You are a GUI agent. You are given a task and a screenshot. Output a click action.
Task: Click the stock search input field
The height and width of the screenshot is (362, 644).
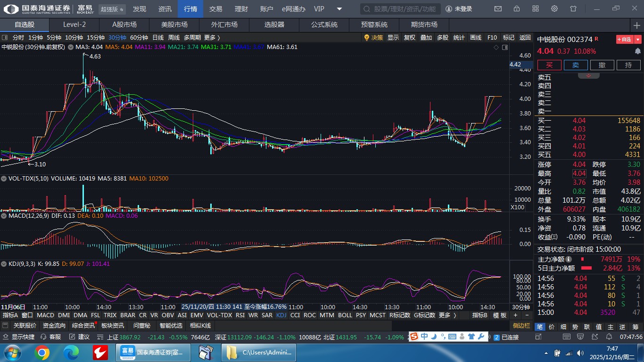[401, 9]
